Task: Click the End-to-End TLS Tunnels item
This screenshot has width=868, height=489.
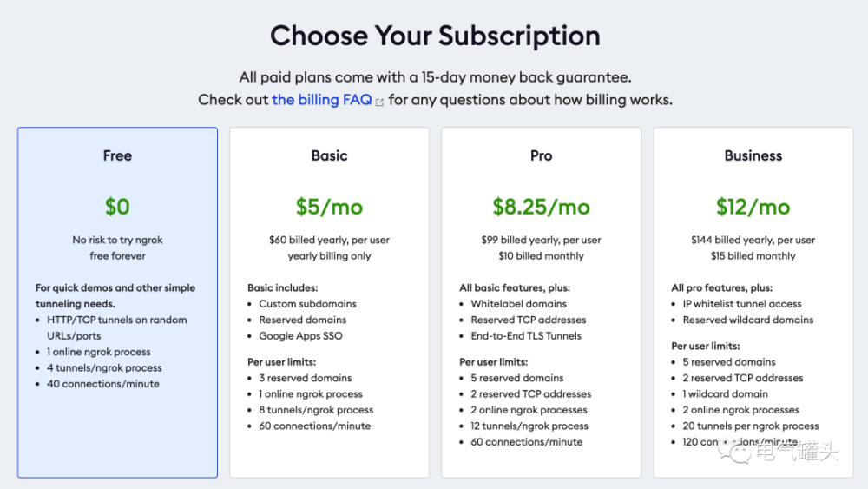Action: tap(526, 335)
